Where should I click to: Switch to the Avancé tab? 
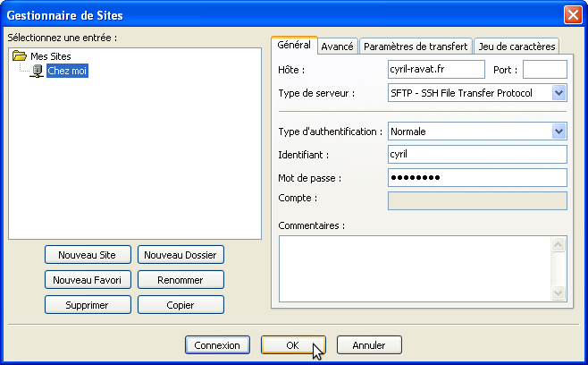(x=337, y=47)
